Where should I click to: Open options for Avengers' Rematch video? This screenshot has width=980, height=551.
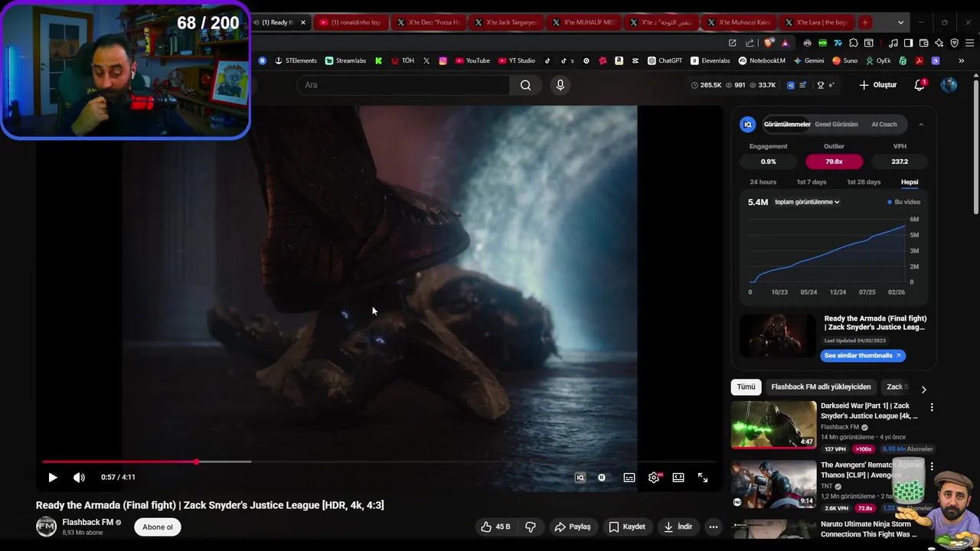(x=932, y=466)
